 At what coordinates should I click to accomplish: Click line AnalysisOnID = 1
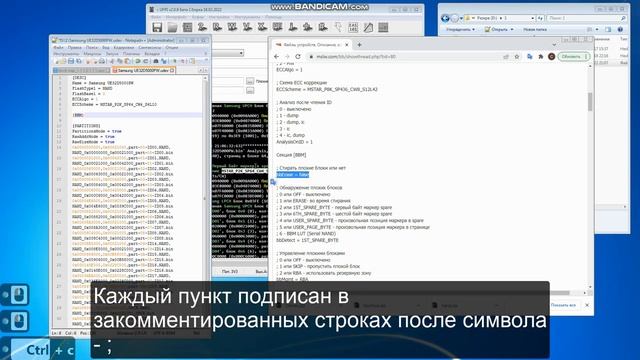click(294, 142)
